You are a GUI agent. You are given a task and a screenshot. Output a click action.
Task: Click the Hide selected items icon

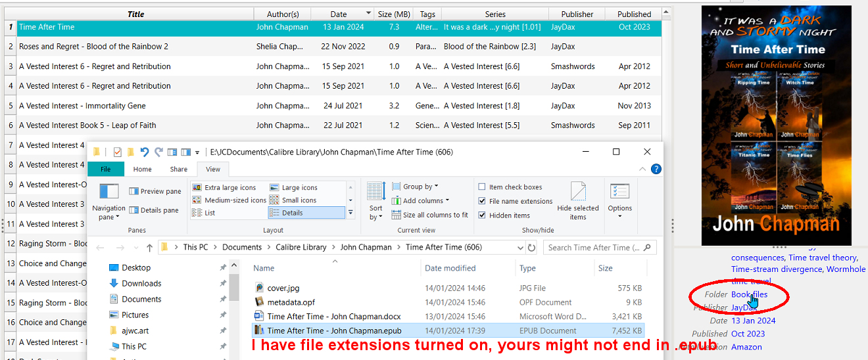click(578, 201)
